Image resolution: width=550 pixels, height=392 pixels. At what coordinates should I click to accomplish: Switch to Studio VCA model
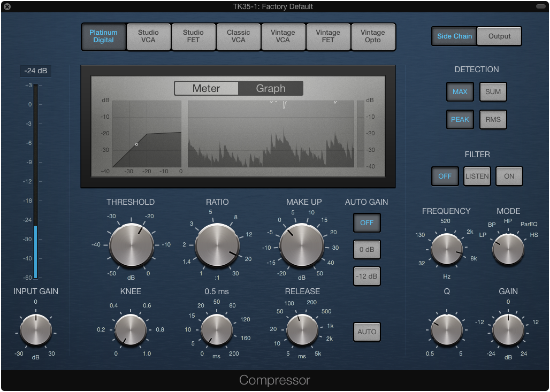(148, 36)
